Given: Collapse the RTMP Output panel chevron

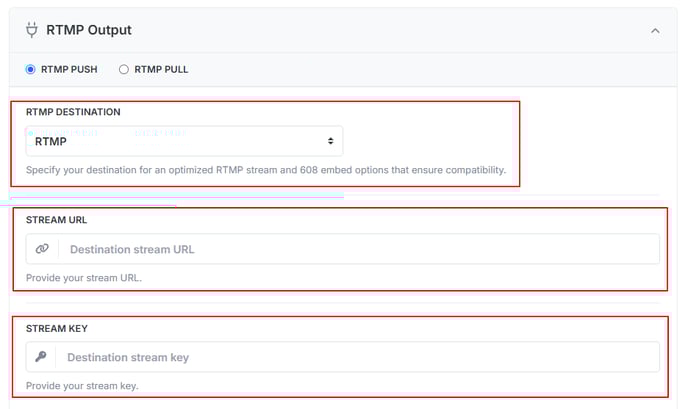Looking at the screenshot, I should 655,31.
